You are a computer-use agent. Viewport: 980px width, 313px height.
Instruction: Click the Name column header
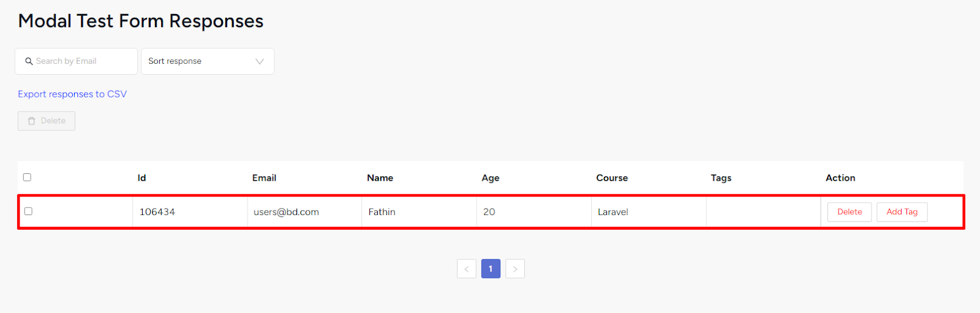380,178
